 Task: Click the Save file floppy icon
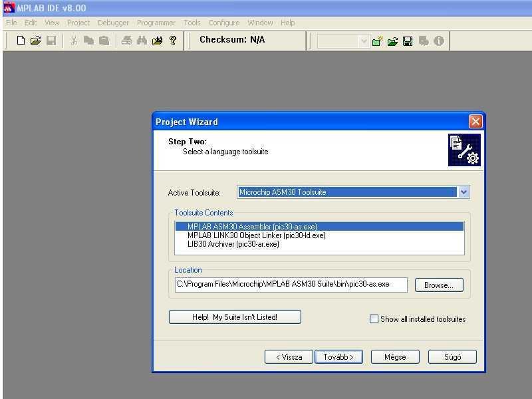pos(51,41)
